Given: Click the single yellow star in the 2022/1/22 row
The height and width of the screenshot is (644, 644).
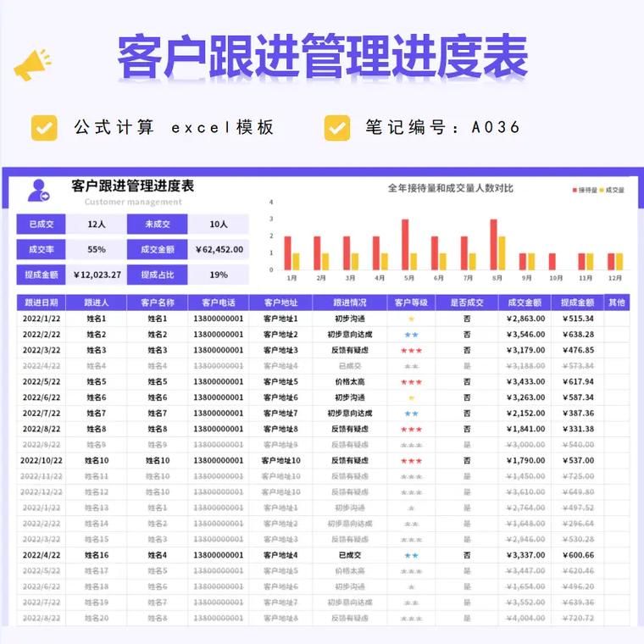Looking at the screenshot, I should [411, 319].
